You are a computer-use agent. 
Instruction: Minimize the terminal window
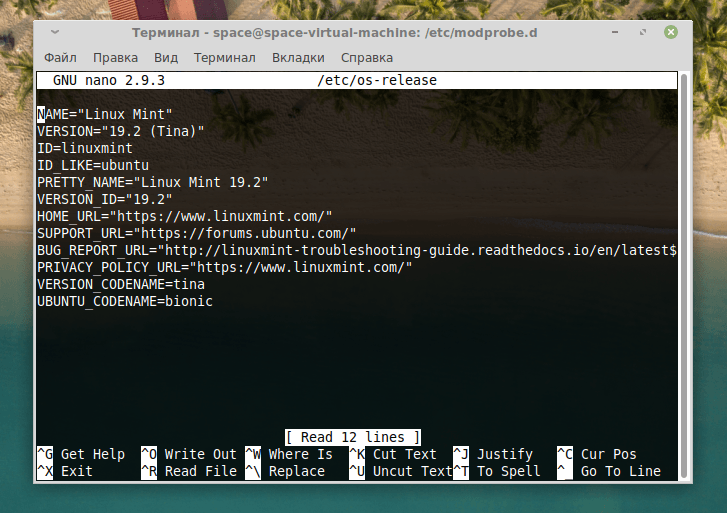(x=615, y=32)
